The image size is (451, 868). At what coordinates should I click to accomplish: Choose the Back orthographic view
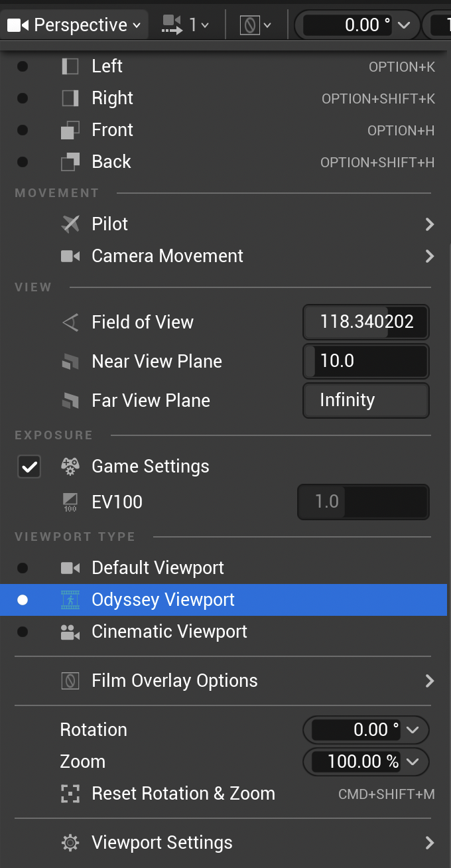pos(111,162)
